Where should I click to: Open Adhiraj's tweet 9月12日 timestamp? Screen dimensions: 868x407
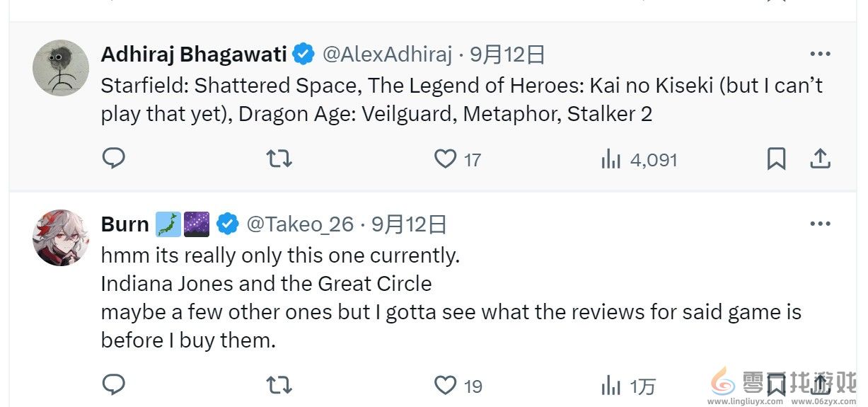click(508, 54)
